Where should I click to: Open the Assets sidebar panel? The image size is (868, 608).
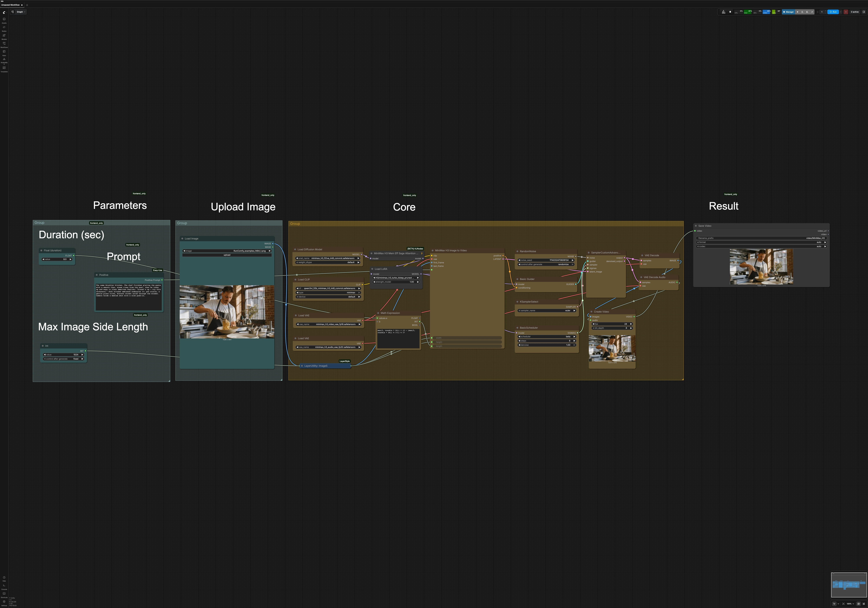click(x=4, y=20)
